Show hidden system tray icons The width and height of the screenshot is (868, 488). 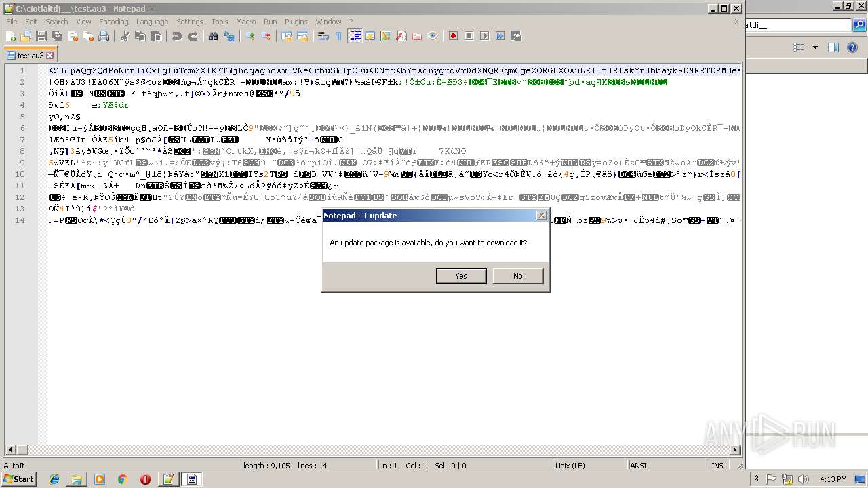[x=757, y=479]
